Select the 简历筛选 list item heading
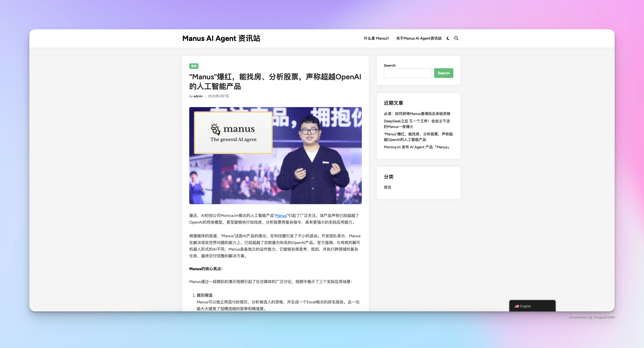The image size is (644, 348). pyautogui.click(x=204, y=295)
